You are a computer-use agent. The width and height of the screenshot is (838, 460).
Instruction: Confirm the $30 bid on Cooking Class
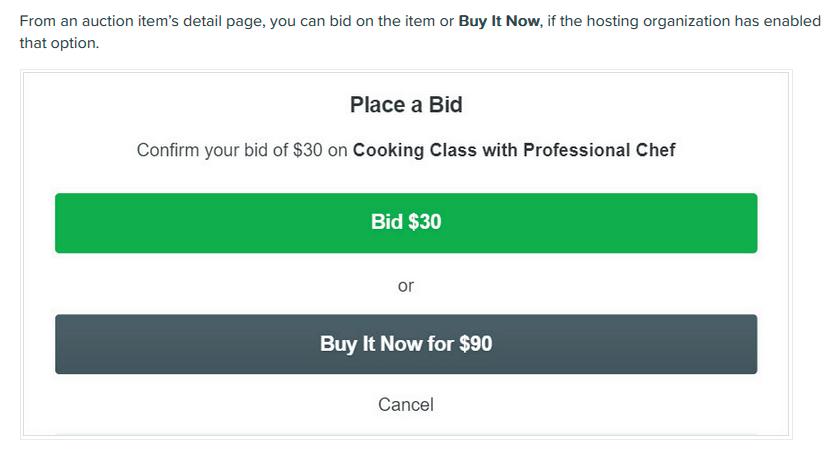tap(406, 223)
